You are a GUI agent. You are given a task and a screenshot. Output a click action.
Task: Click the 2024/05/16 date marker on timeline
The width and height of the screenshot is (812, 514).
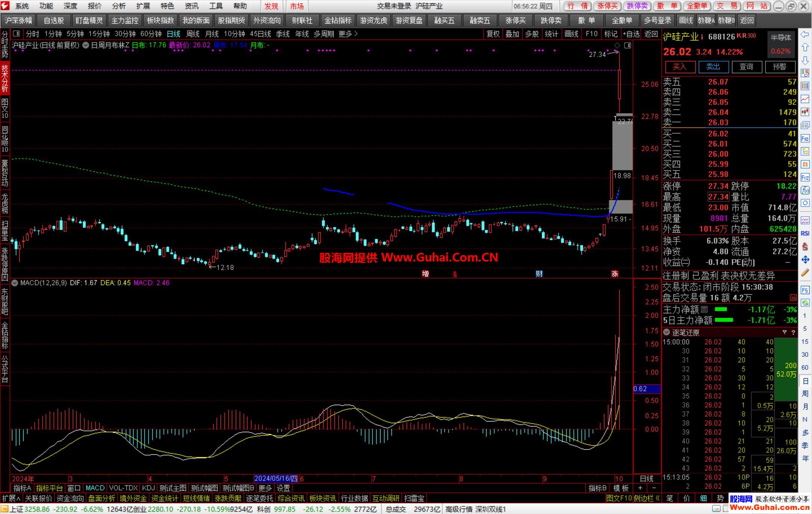(x=276, y=479)
